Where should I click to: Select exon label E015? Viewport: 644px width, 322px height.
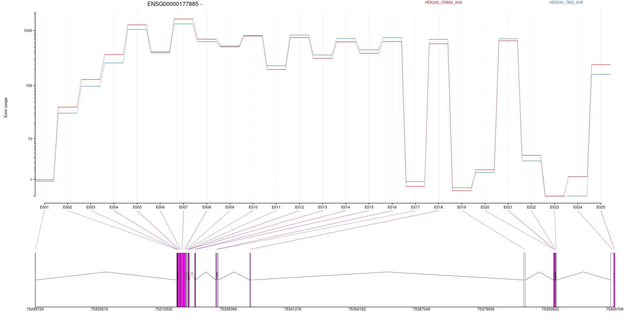tap(369, 207)
